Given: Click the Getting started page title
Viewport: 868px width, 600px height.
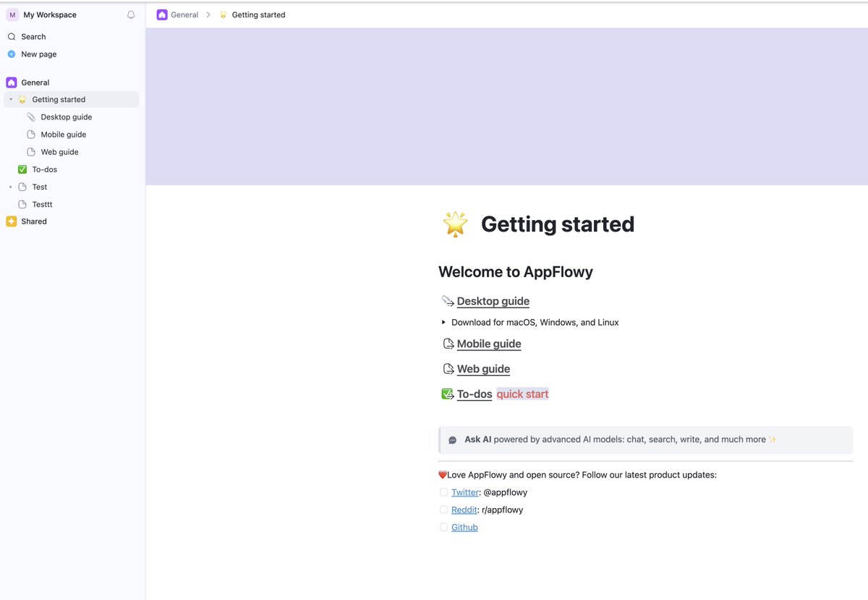Looking at the screenshot, I should point(558,224).
